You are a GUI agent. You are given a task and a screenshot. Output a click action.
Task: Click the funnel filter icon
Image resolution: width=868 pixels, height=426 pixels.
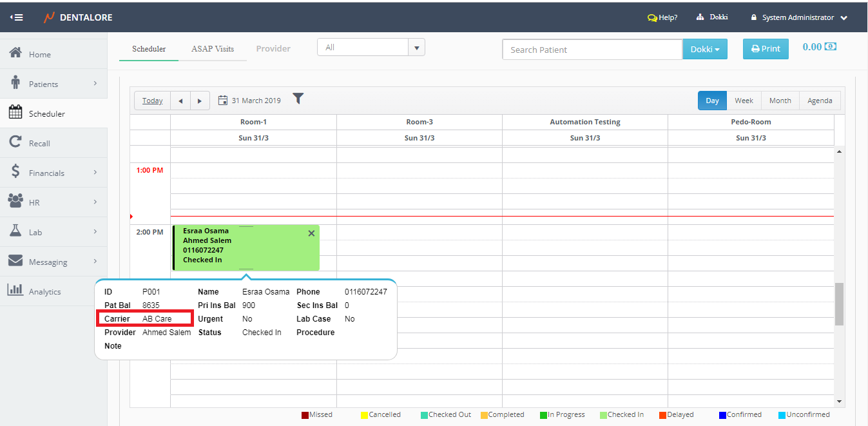tap(298, 99)
